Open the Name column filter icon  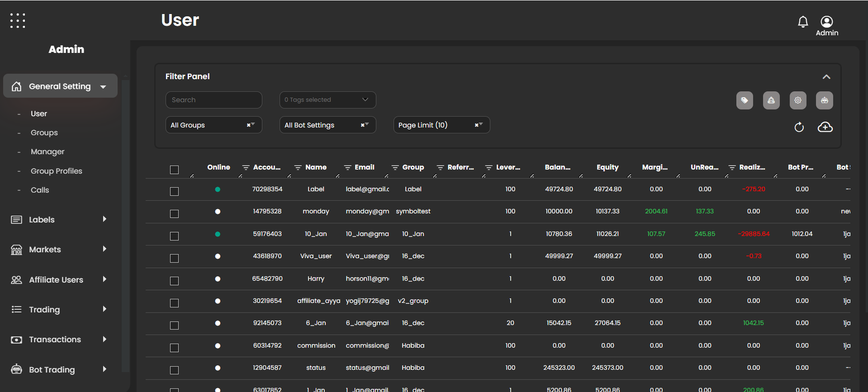[298, 168]
